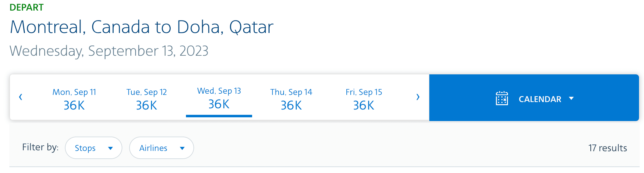Click the Montreal to Doha route heading
The image size is (644, 173).
[x=142, y=27]
